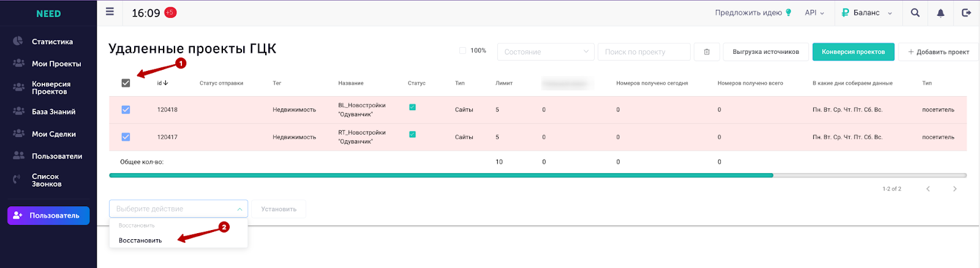Click the logout icon in top bar
This screenshot has width=980, height=268.
pyautogui.click(x=967, y=12)
